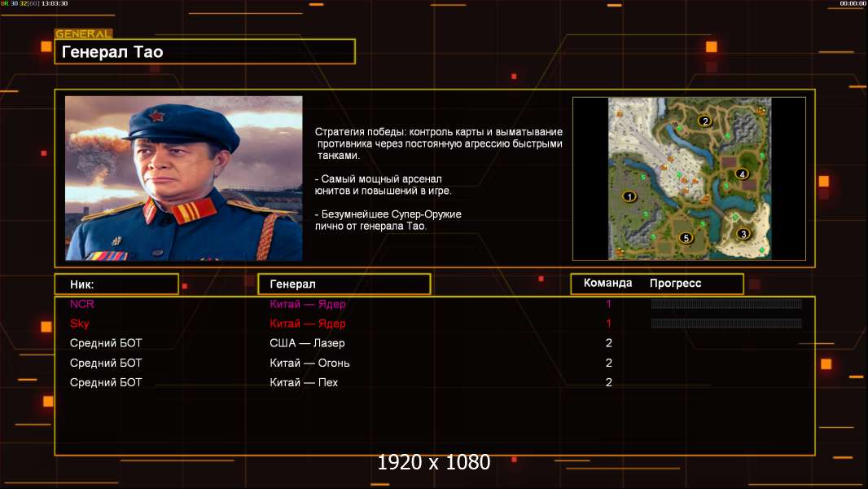Click the 13:03:30 clock readout
The width and height of the screenshot is (868, 489).
click(55, 3)
